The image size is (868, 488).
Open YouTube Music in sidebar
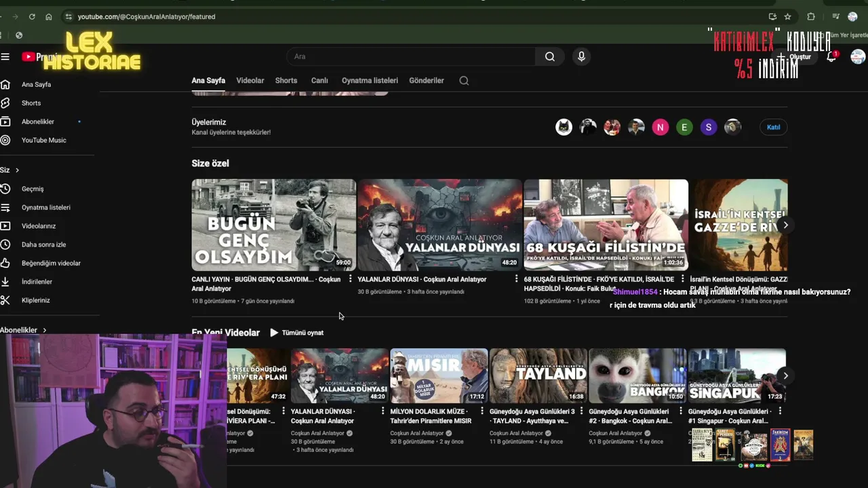click(x=43, y=140)
